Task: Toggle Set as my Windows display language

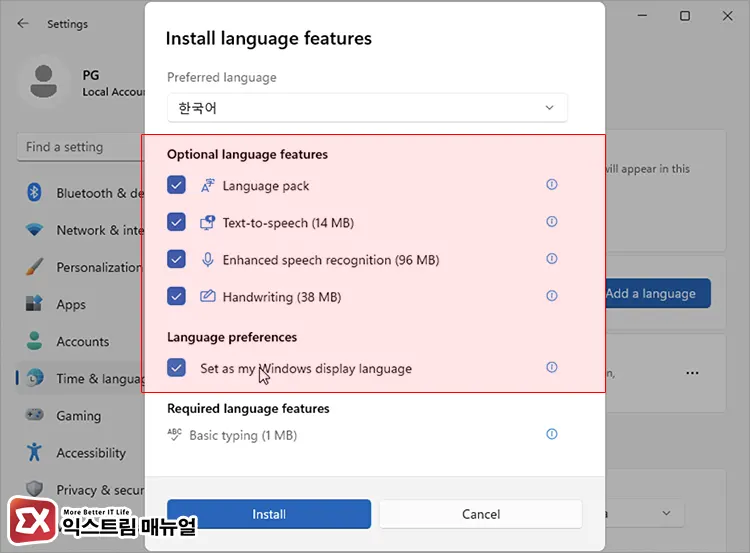Action: click(177, 368)
